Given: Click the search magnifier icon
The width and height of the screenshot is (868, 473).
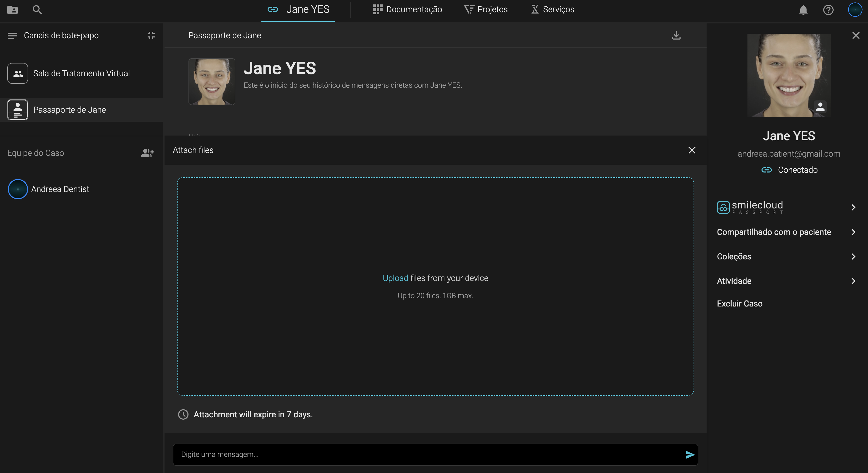Looking at the screenshot, I should (x=37, y=10).
